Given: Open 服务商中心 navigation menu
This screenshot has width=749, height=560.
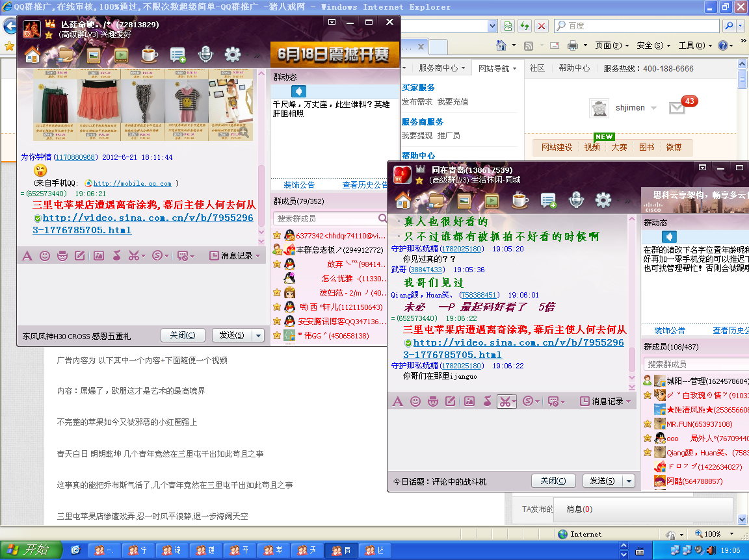Looking at the screenshot, I should tap(441, 68).
